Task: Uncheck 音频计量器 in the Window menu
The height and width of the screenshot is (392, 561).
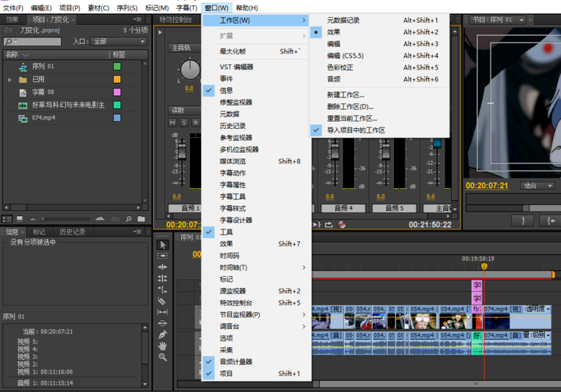Action: click(x=235, y=361)
